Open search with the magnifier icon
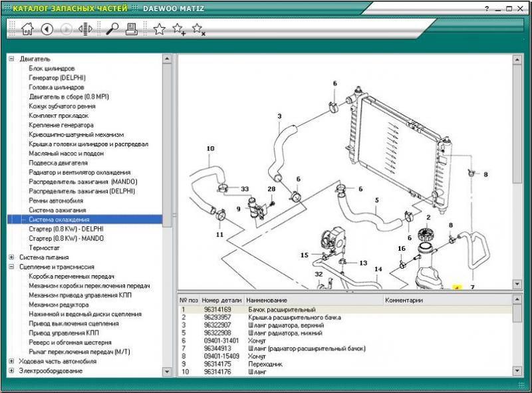532x393 pixels. pos(112,29)
